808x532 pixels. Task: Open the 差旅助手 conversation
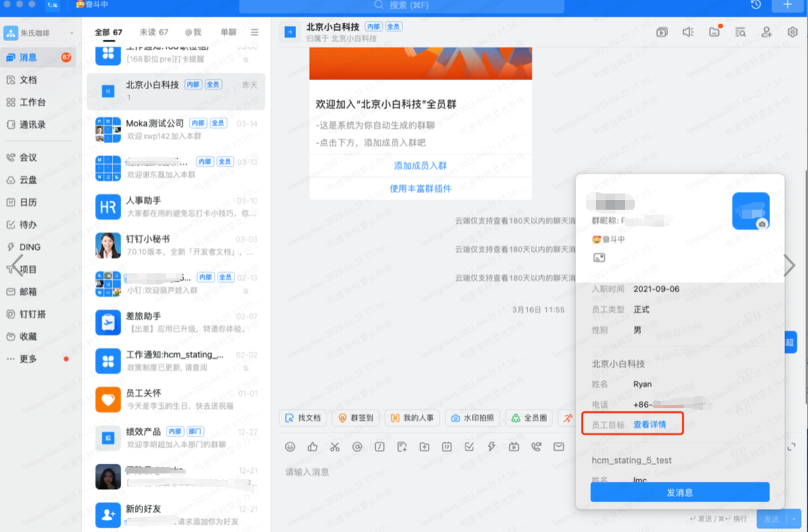click(x=176, y=322)
